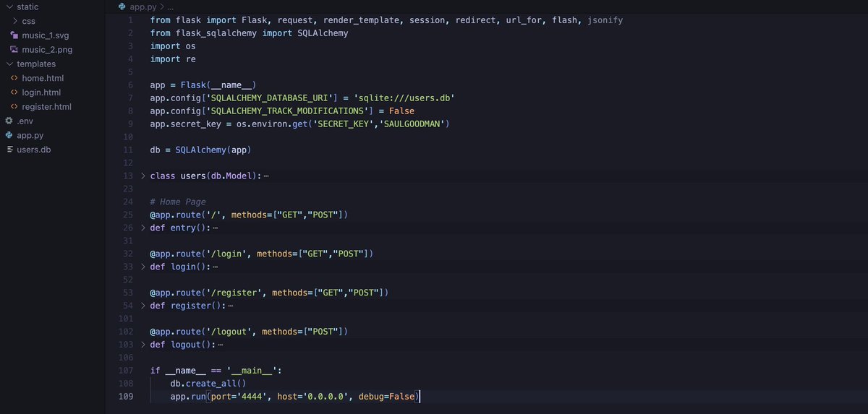Open login.html in the explorer
This screenshot has width=868, height=414.
(41, 92)
